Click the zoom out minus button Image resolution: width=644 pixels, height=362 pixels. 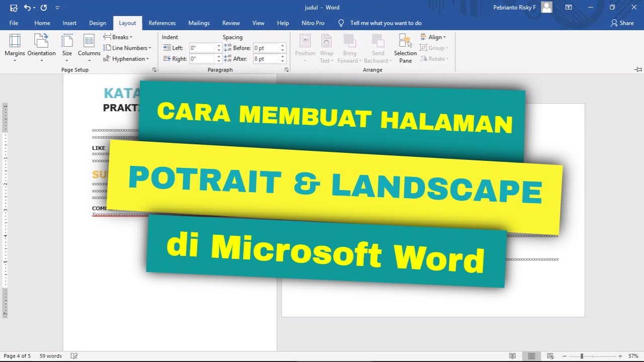565,356
